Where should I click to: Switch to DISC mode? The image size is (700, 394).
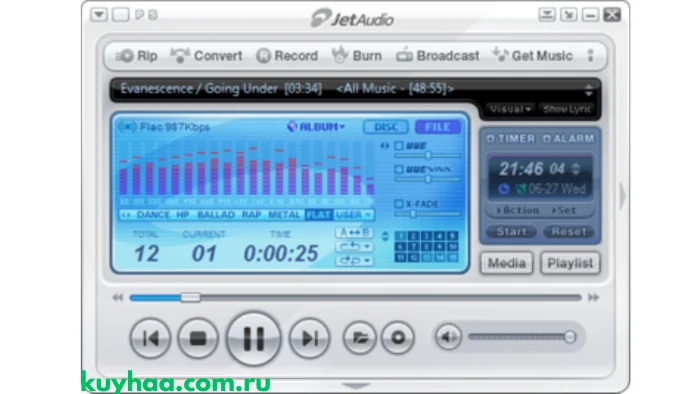tap(386, 127)
